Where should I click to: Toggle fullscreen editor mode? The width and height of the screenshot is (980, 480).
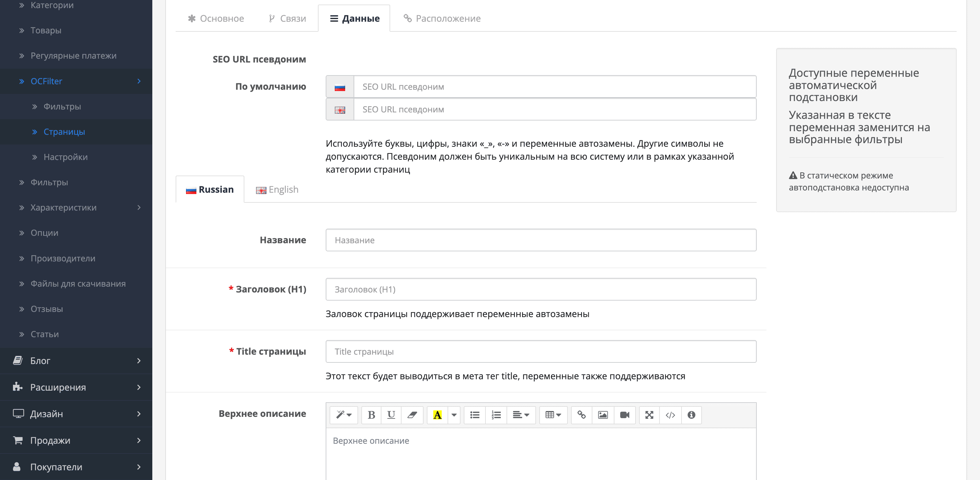click(x=649, y=415)
